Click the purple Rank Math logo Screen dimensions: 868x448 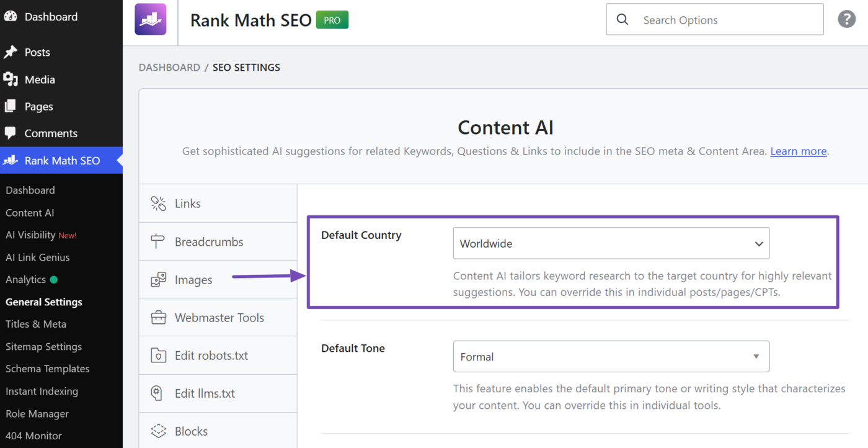pyautogui.click(x=151, y=19)
